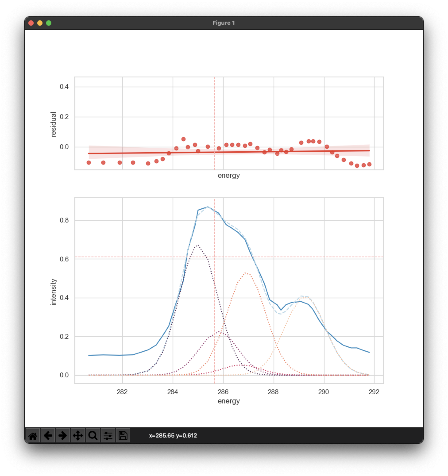Click the 'energy' label below the intensity plot
The height and width of the screenshot is (476, 448).
(x=229, y=401)
